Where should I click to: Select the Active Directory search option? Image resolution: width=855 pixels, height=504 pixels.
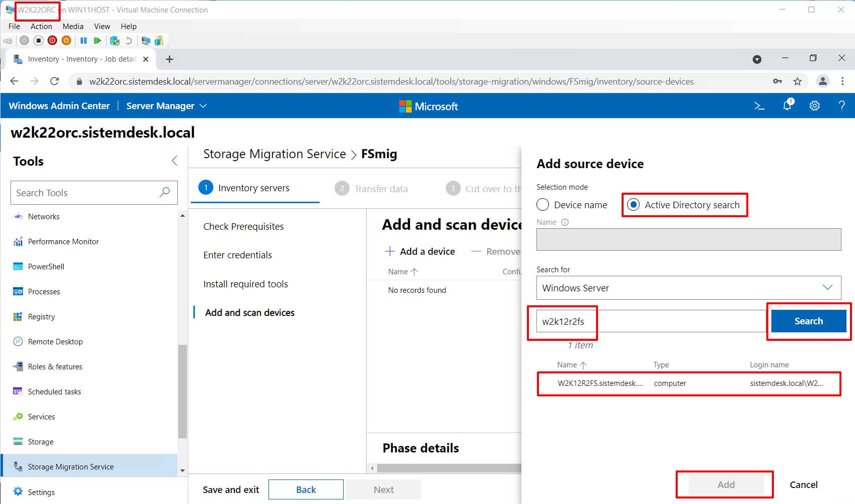tap(633, 205)
